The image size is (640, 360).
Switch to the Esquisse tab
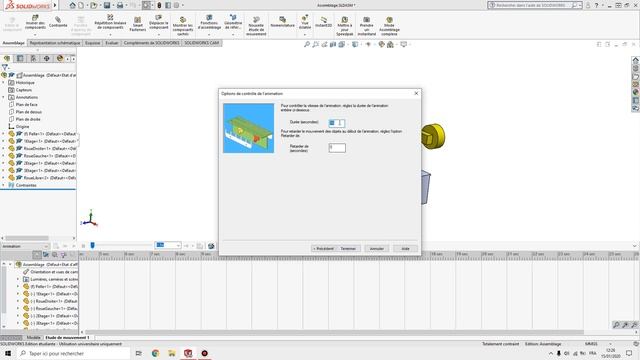point(93,43)
